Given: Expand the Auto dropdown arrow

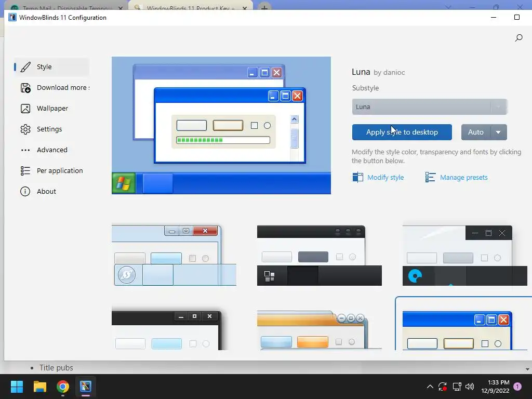Looking at the screenshot, I should (498, 132).
